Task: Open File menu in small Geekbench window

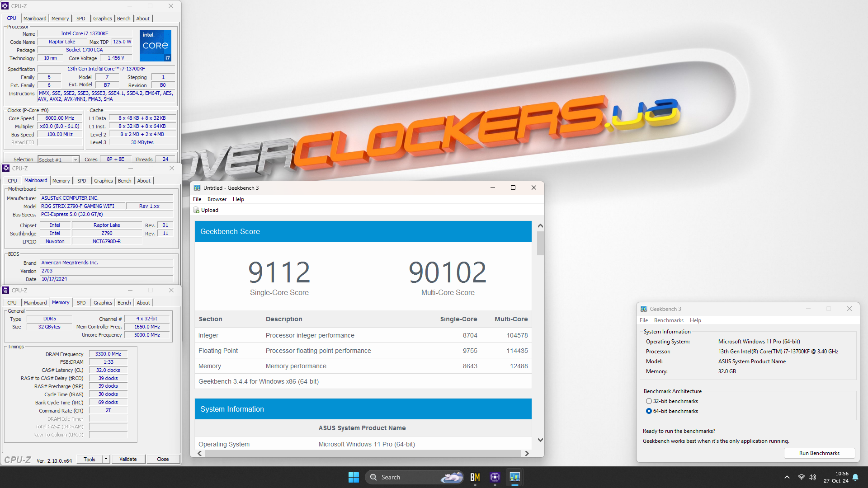Action: pyautogui.click(x=644, y=320)
